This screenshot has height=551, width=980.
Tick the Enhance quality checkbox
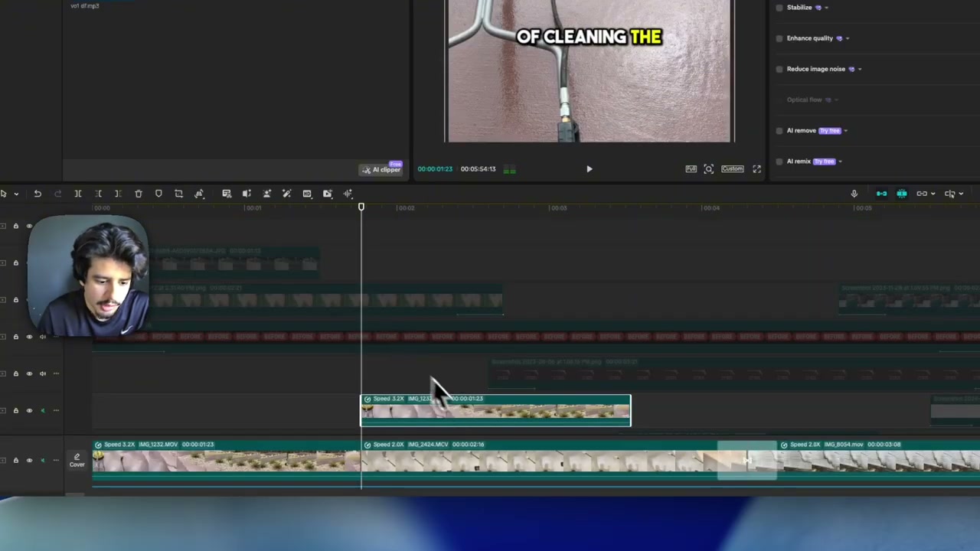tap(779, 38)
